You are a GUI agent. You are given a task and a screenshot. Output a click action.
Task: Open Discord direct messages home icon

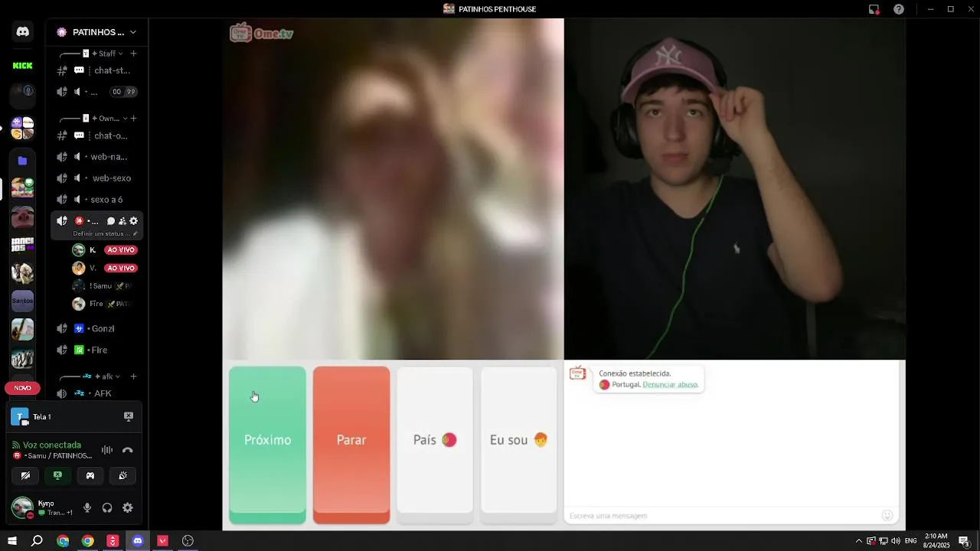(22, 32)
